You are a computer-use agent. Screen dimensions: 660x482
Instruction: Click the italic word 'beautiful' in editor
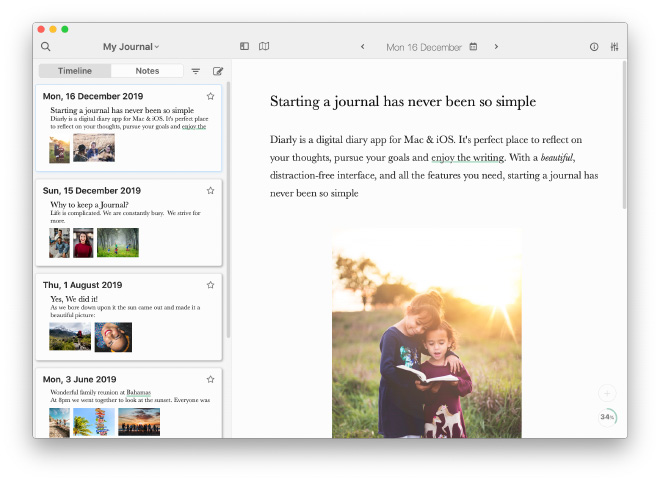coord(556,157)
